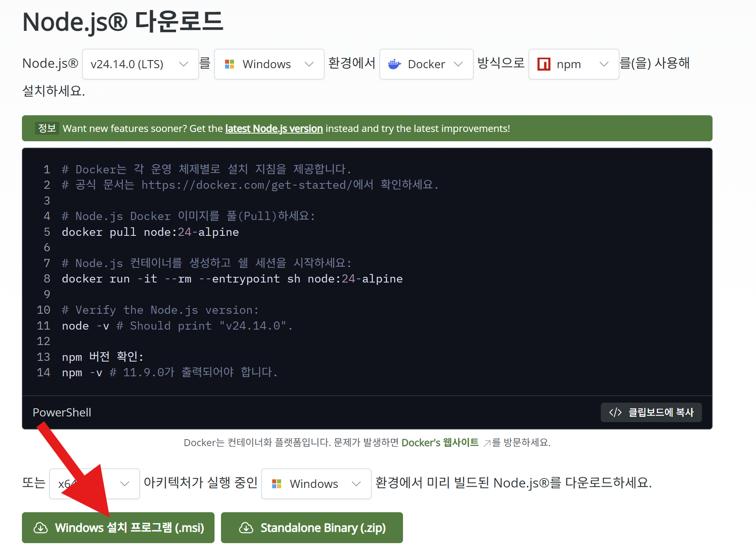Click cloud download icon on msi button

click(40, 528)
